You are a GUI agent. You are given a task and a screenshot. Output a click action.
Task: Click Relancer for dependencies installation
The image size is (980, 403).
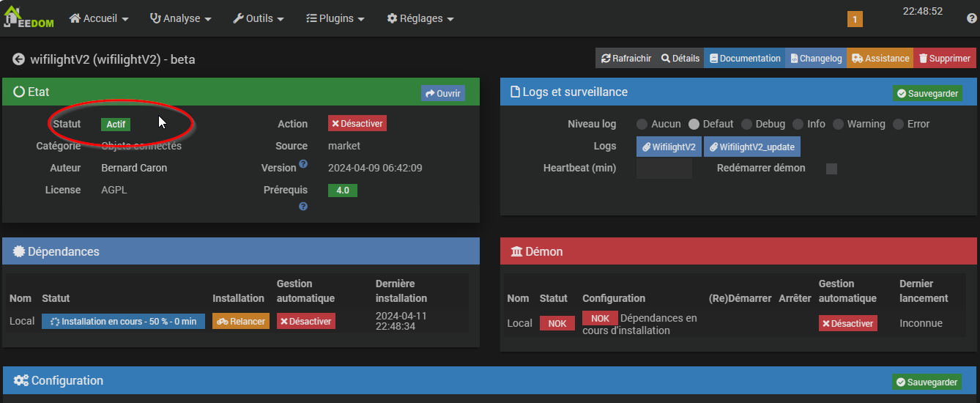pyautogui.click(x=241, y=321)
